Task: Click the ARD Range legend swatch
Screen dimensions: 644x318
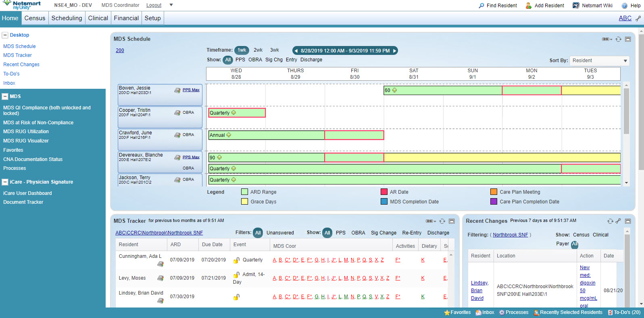Action: point(244,192)
